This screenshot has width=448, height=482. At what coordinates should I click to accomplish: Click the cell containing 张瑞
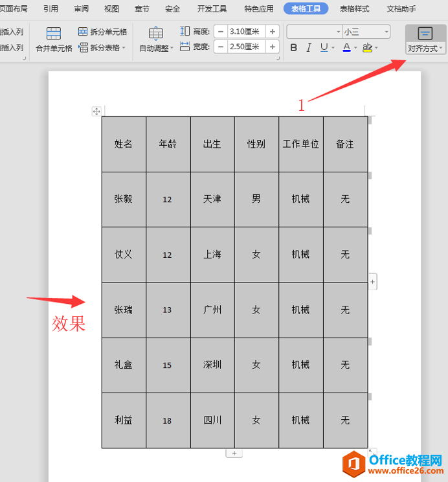click(124, 310)
